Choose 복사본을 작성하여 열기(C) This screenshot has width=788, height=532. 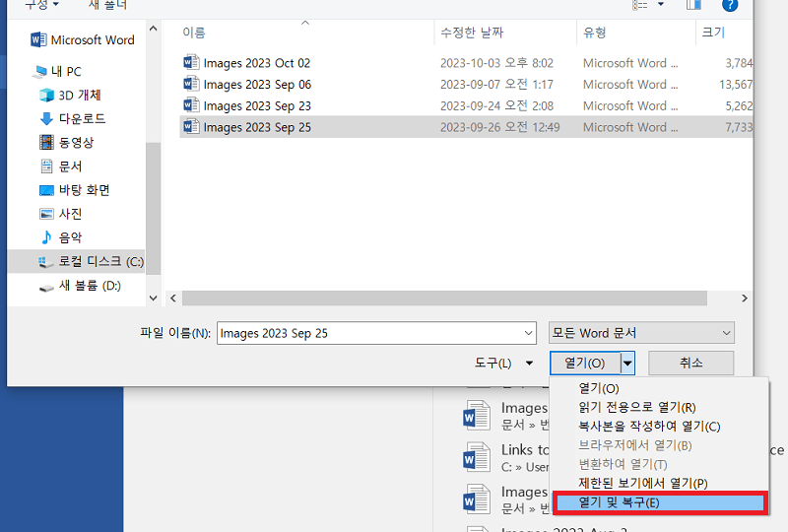pos(661,427)
